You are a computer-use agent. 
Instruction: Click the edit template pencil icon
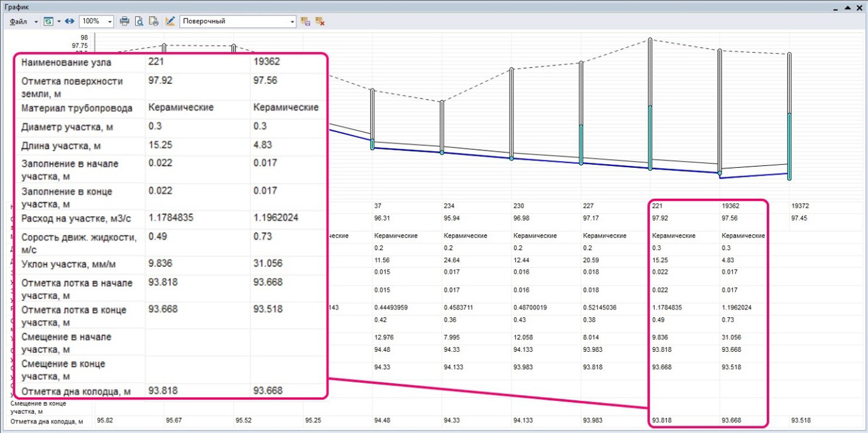coord(170,21)
